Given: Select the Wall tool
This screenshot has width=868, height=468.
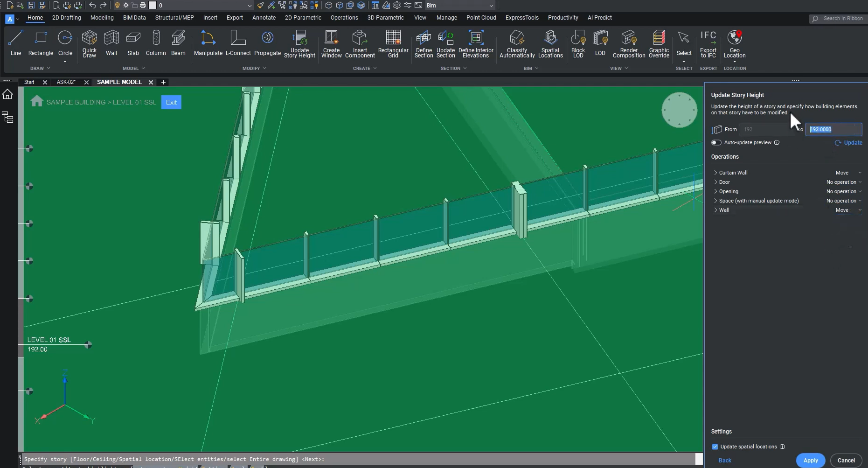Looking at the screenshot, I should coord(111,43).
